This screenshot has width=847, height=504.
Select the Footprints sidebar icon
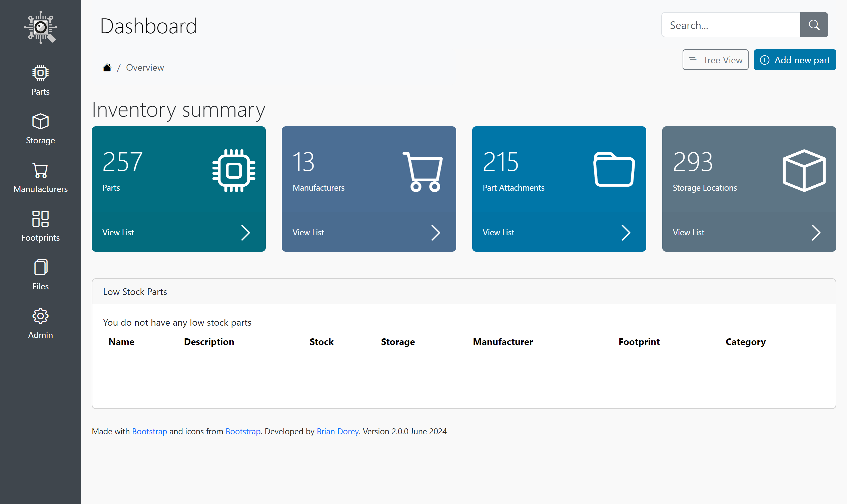click(x=40, y=226)
